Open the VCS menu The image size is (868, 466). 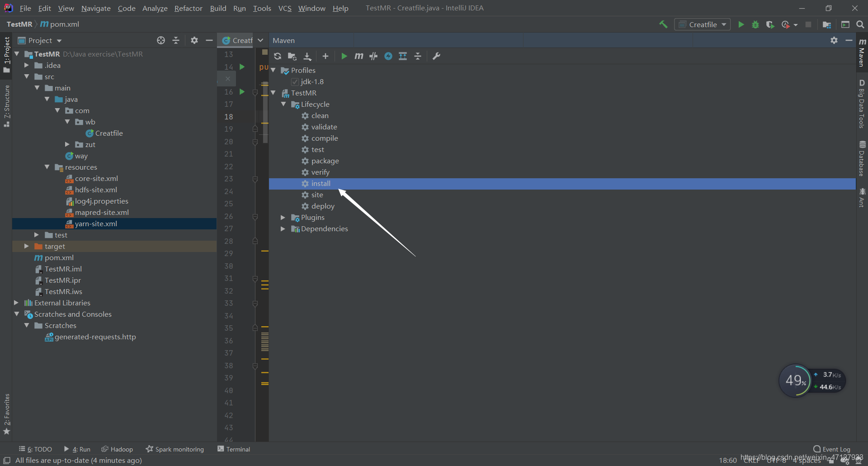(x=285, y=8)
